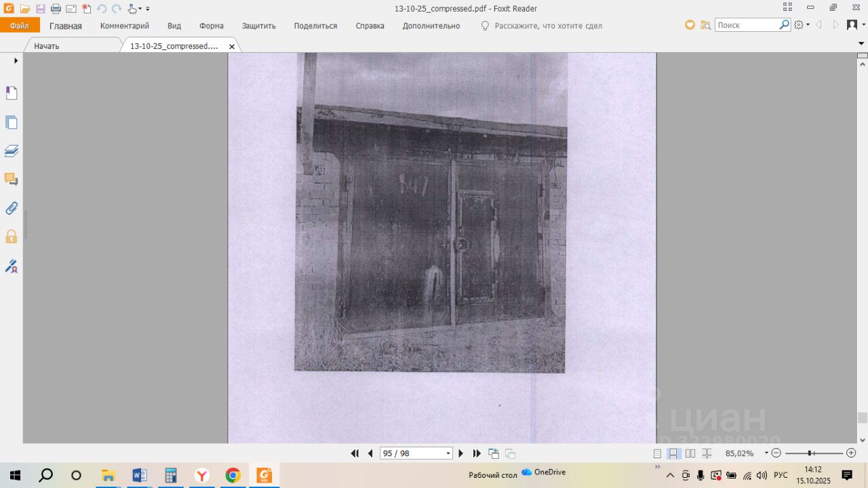Screen dimensions: 868x488
Task: Open the Bookmarks panel icon in sidebar
Action: [12, 93]
